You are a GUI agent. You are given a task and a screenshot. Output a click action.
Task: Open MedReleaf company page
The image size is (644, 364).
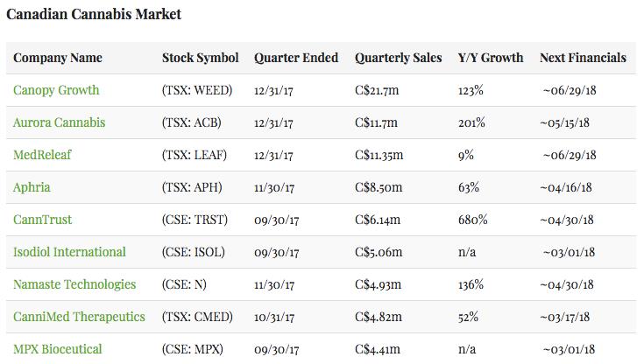point(42,155)
